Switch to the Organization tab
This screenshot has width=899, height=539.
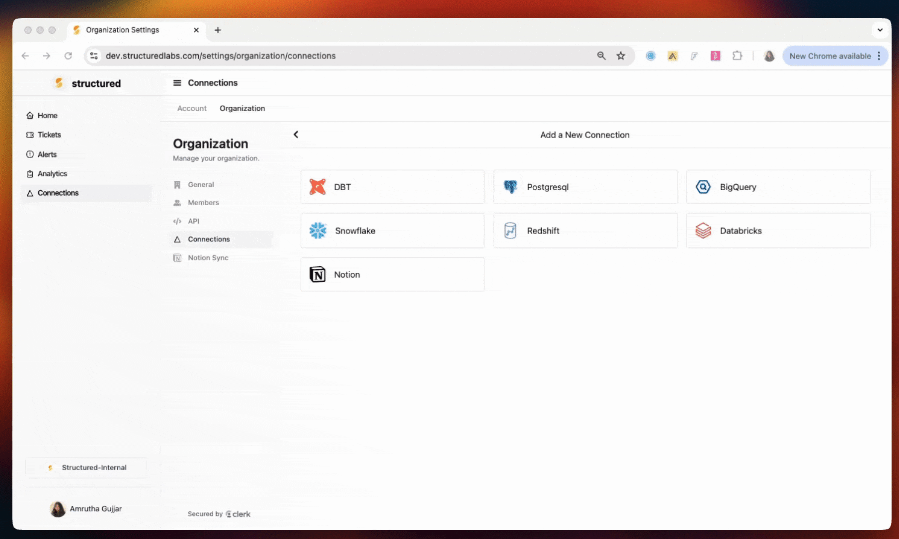[242, 108]
